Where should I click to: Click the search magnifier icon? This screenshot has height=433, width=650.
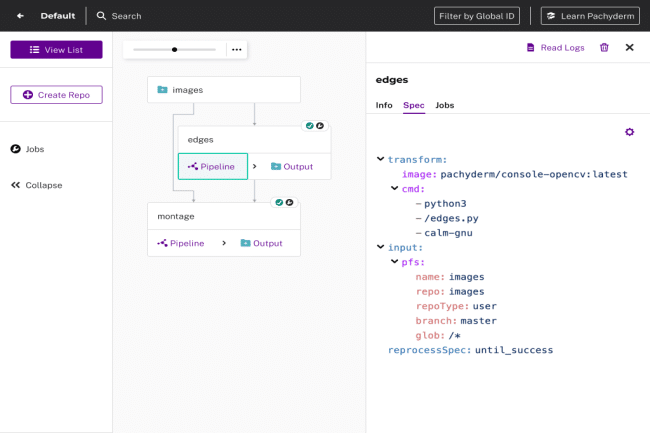(x=101, y=16)
